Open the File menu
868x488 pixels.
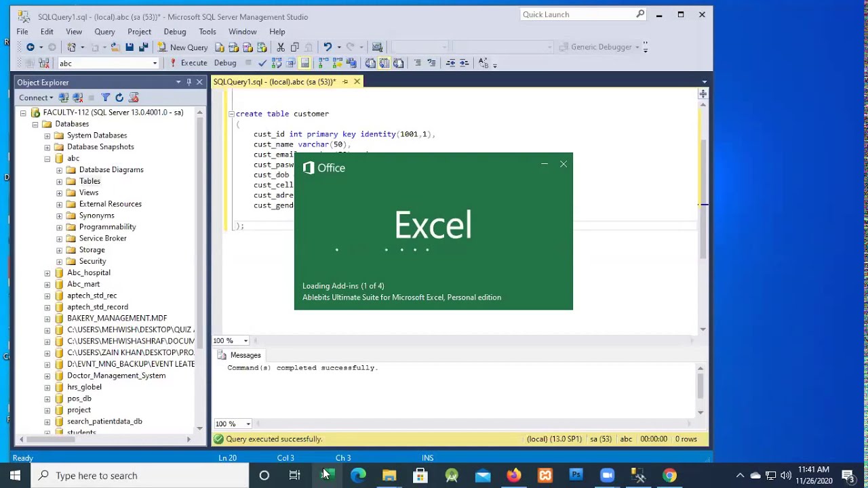click(x=22, y=31)
